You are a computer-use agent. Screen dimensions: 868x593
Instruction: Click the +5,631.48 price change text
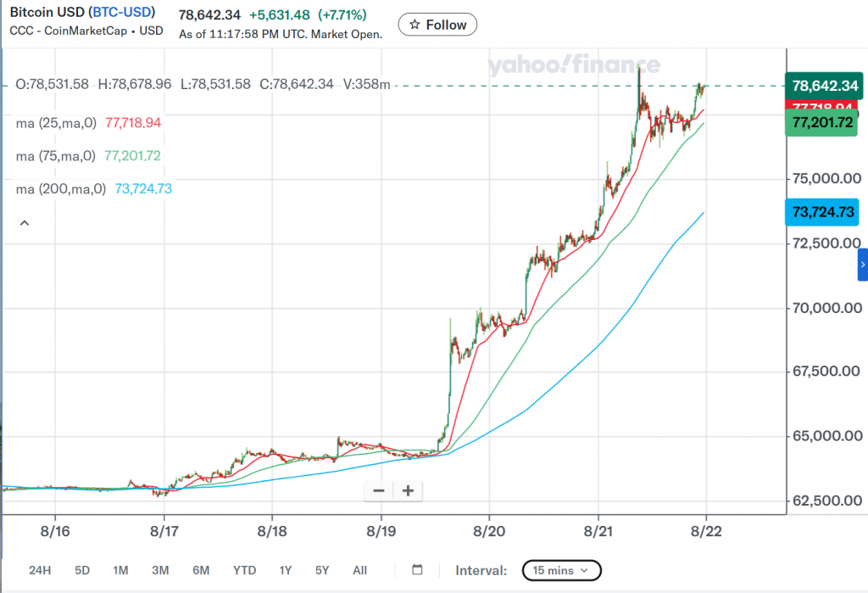pyautogui.click(x=279, y=15)
